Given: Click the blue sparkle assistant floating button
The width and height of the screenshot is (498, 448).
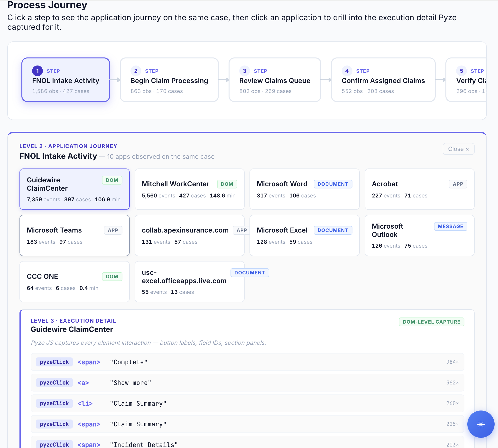Looking at the screenshot, I should click(x=480, y=424).
